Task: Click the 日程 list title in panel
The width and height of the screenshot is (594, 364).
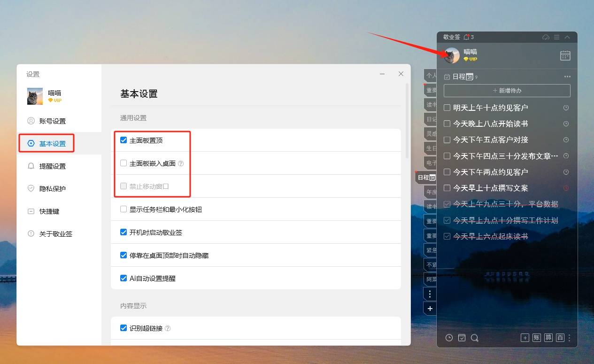Action: pos(463,77)
